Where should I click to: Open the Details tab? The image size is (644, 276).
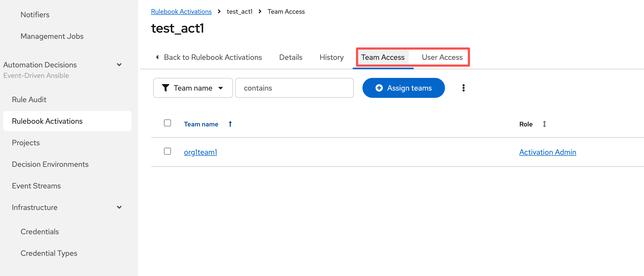tap(290, 57)
